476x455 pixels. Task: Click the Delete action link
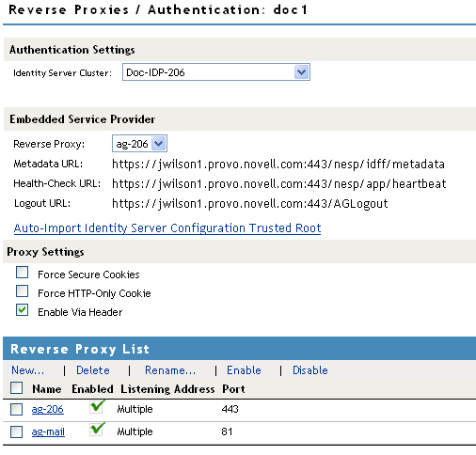coord(93,370)
